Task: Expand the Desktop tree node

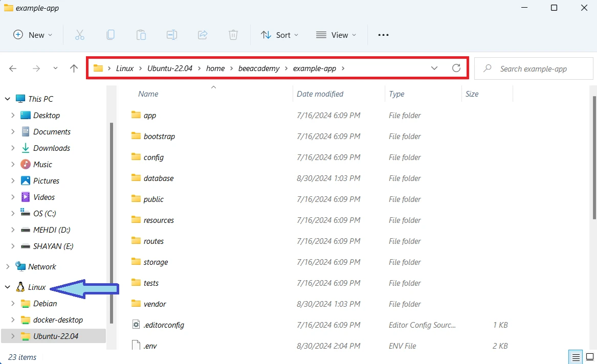Action: [13, 115]
